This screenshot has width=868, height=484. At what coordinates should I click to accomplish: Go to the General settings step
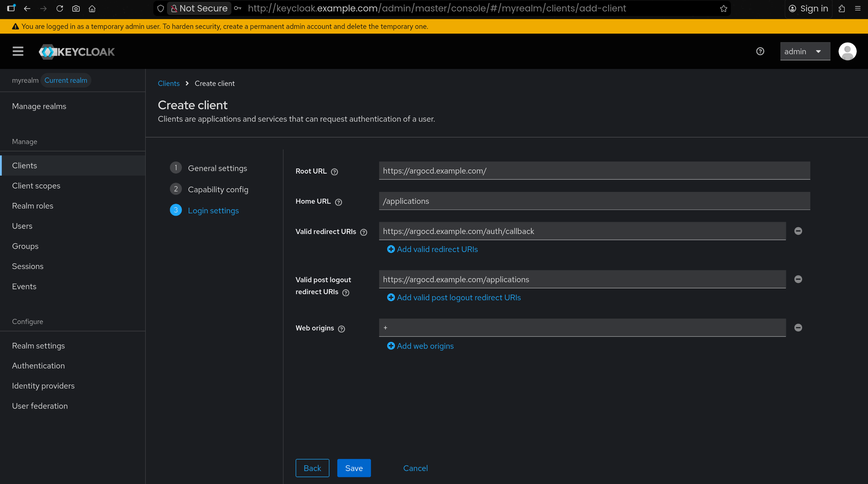(x=217, y=168)
